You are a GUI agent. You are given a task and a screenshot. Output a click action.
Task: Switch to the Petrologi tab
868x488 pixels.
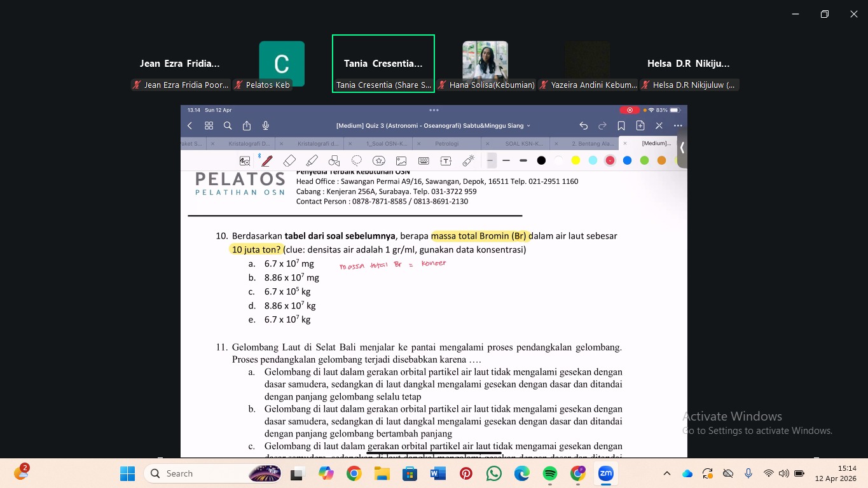click(x=446, y=144)
